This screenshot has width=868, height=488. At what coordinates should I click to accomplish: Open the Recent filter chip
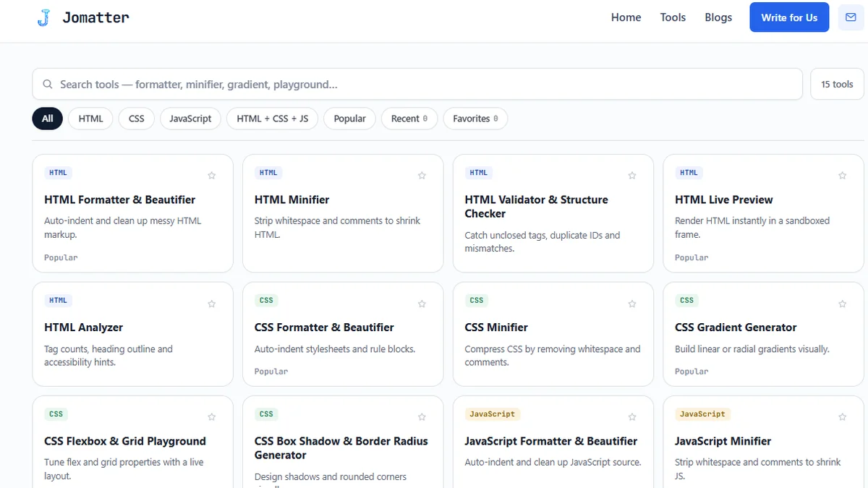[409, 119]
